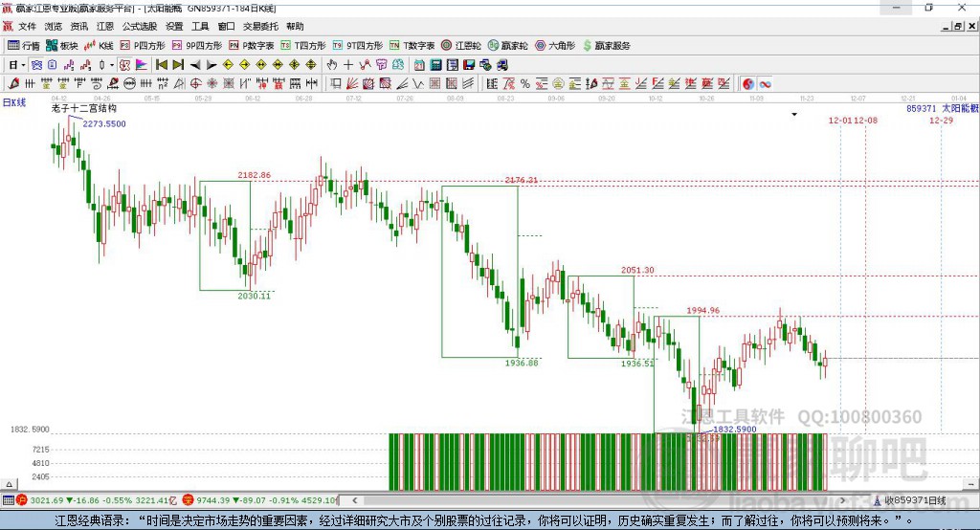Open the T四方形 tool
Screen dimensions: 980x530
pos(303,46)
